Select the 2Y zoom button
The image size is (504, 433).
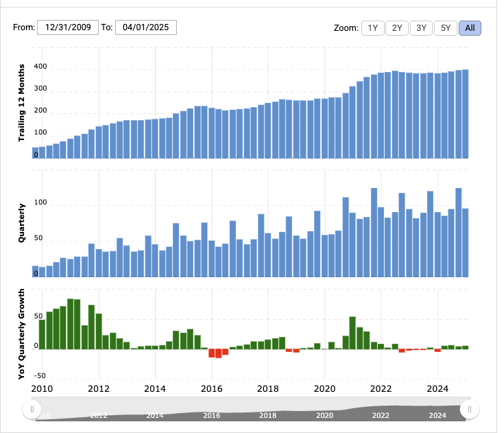pos(397,28)
